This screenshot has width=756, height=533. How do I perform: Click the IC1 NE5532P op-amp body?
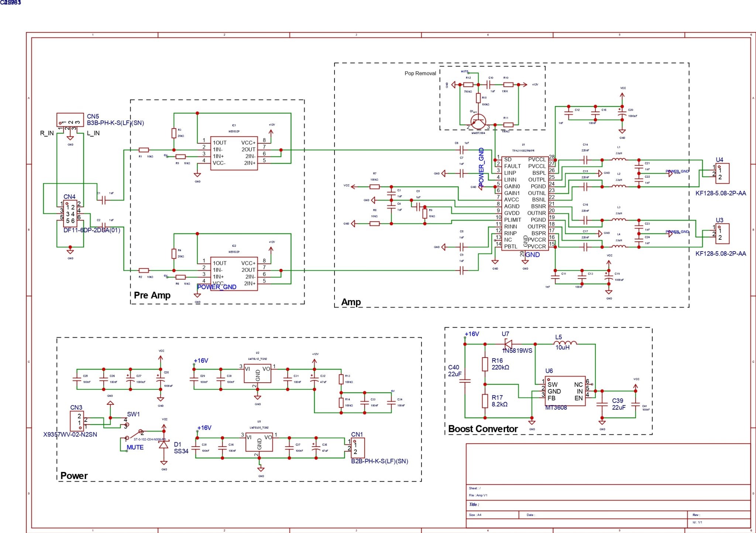[234, 153]
